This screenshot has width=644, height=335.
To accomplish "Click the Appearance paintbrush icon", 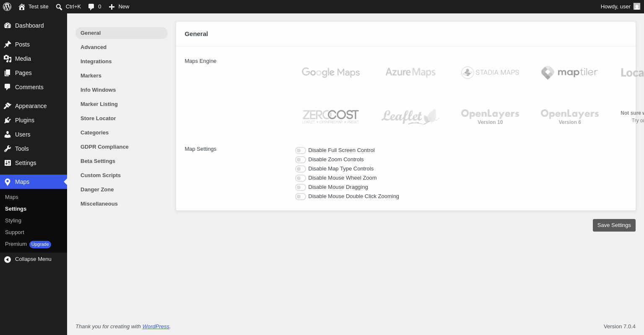I will pyautogui.click(x=8, y=106).
